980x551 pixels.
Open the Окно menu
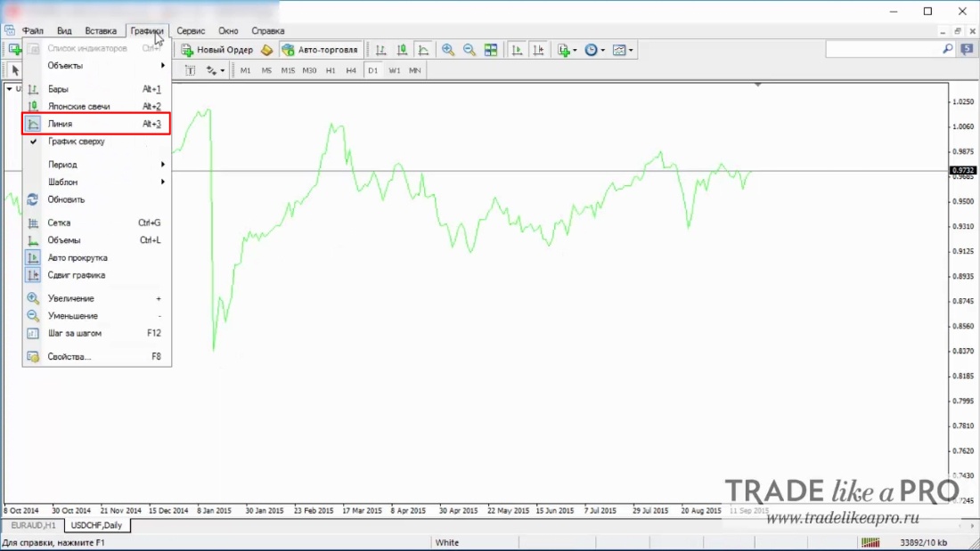228,30
